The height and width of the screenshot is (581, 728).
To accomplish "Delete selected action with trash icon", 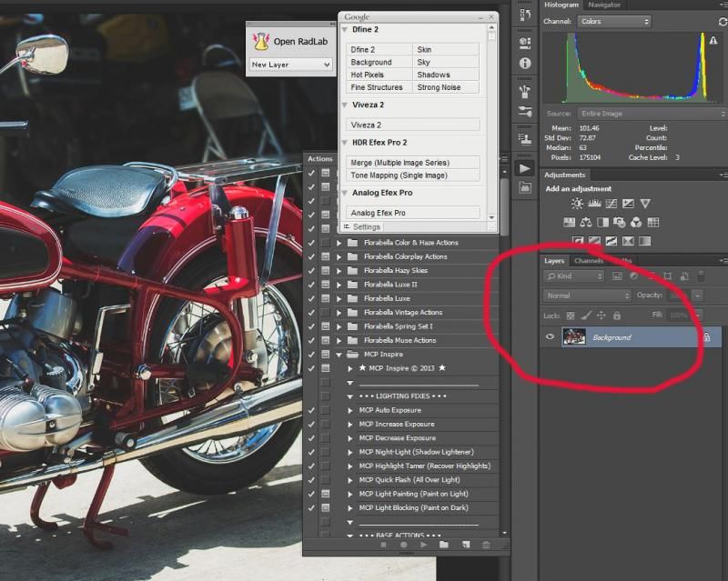I will click(486, 545).
